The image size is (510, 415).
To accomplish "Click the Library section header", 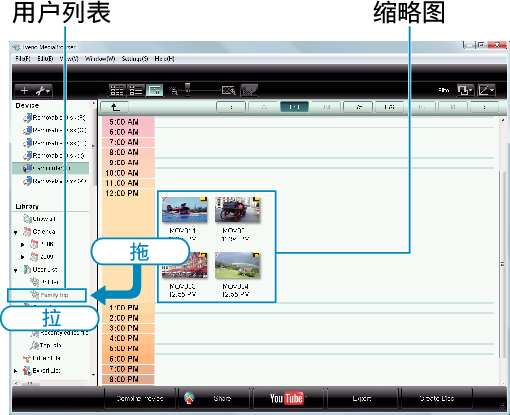I will pyautogui.click(x=27, y=207).
